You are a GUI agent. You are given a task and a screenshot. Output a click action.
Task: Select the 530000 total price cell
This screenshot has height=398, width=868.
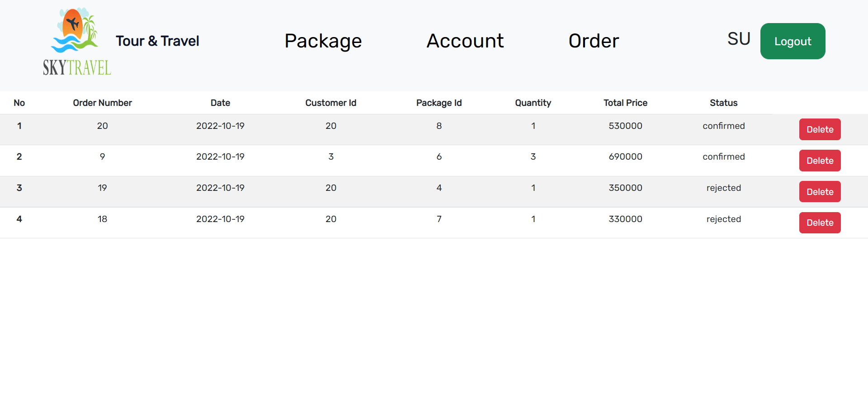(625, 126)
